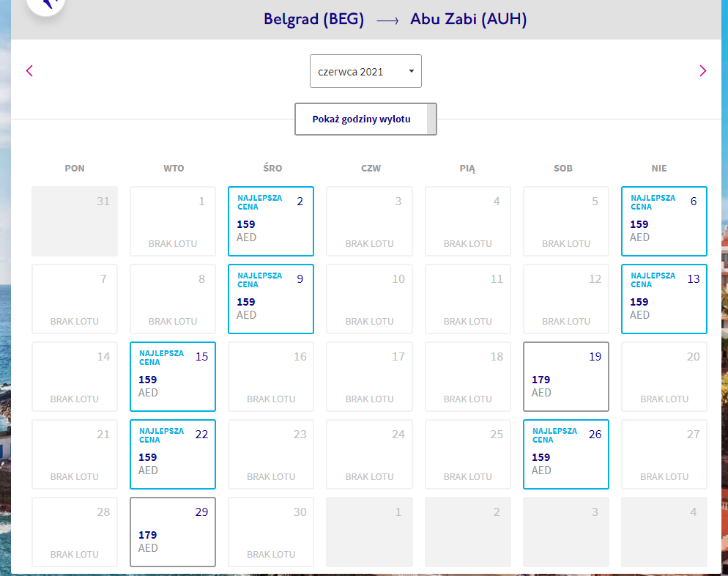
Task: Choose June 19 flight at 179 AED
Action: coord(566,377)
